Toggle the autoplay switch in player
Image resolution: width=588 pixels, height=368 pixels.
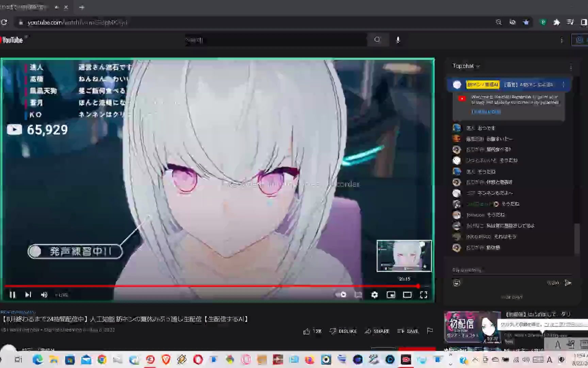pos(341,295)
